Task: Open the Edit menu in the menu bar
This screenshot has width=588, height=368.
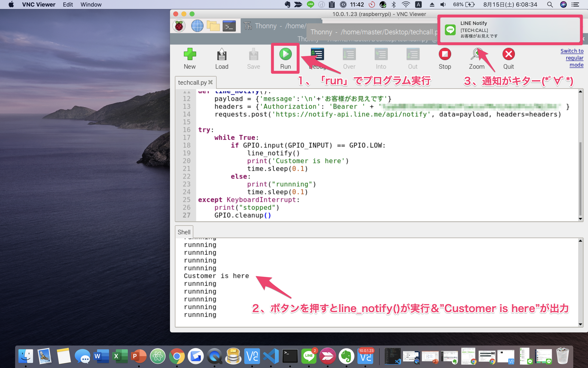Action: 68,4
